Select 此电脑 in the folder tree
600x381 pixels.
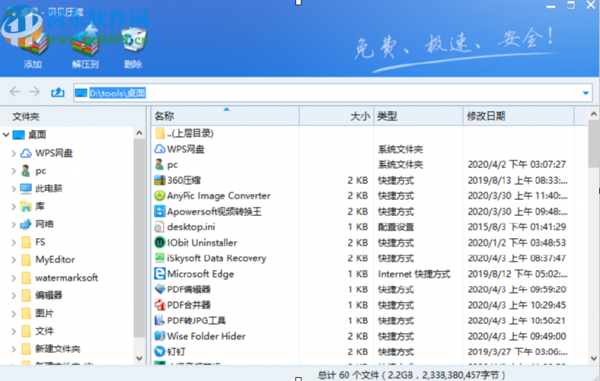(x=49, y=189)
